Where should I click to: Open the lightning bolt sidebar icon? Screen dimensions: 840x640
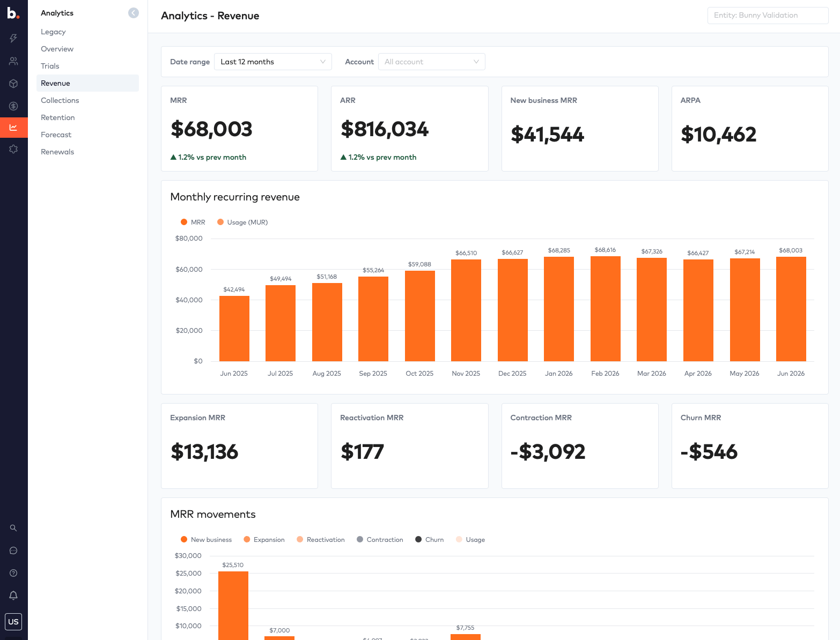(13, 38)
